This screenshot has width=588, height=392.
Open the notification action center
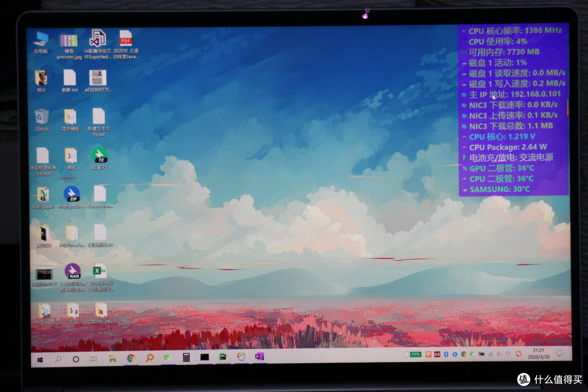(x=560, y=353)
